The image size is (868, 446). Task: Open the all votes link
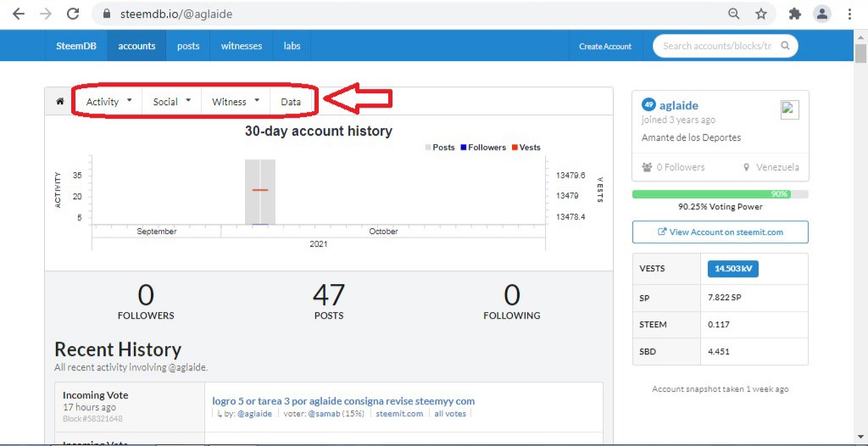coord(450,414)
